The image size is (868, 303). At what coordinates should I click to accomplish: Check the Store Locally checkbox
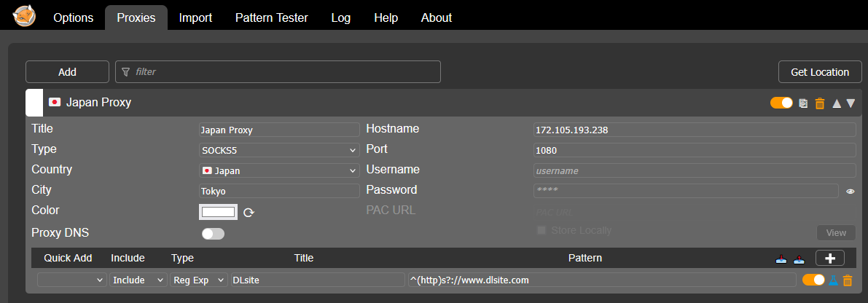(541, 230)
